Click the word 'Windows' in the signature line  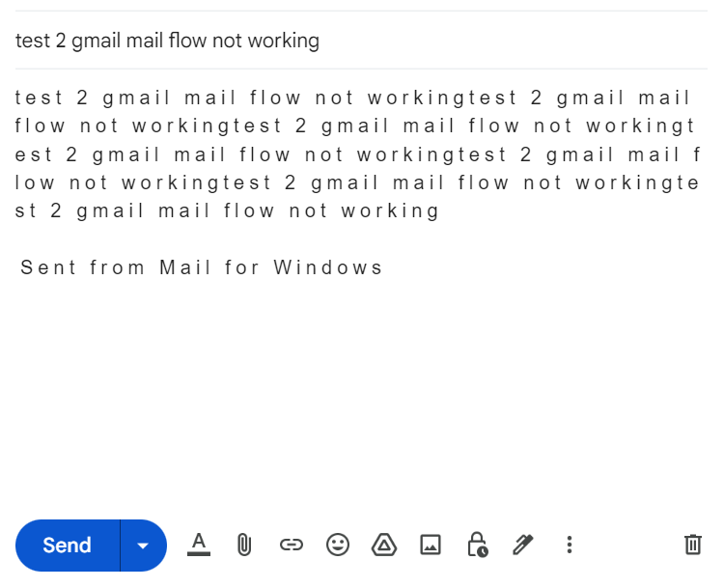[328, 267]
